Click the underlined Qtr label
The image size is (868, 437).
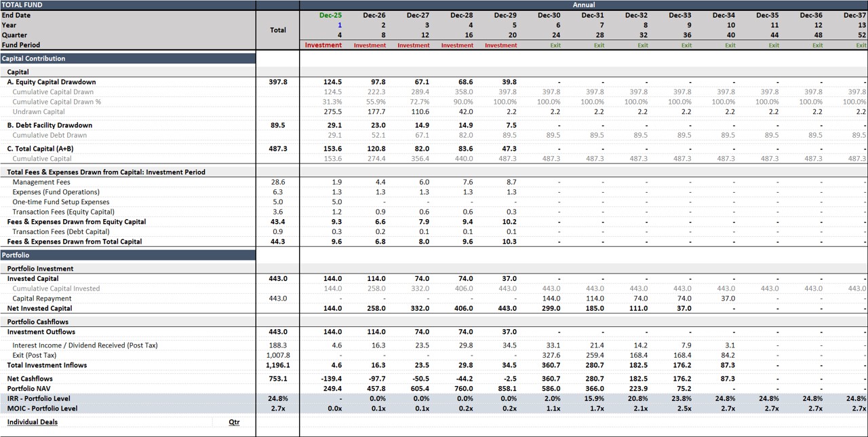[234, 422]
